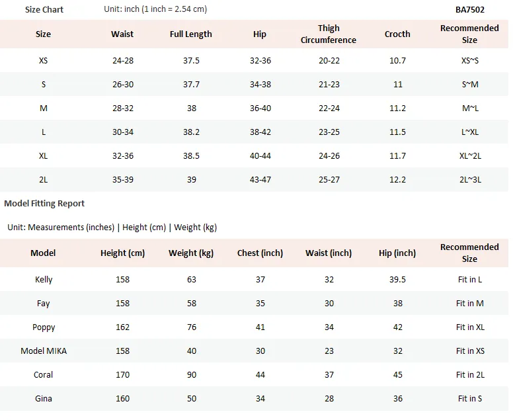Screen dimensions: 513x420
Task: Select Coral's Fit in 2L cell
Action: coord(470,375)
